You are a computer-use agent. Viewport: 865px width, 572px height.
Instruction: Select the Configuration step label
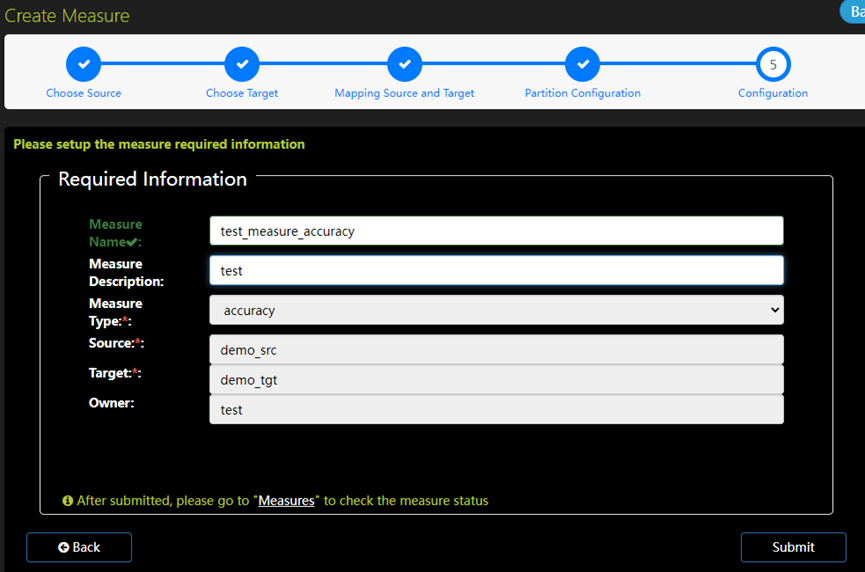coord(773,93)
